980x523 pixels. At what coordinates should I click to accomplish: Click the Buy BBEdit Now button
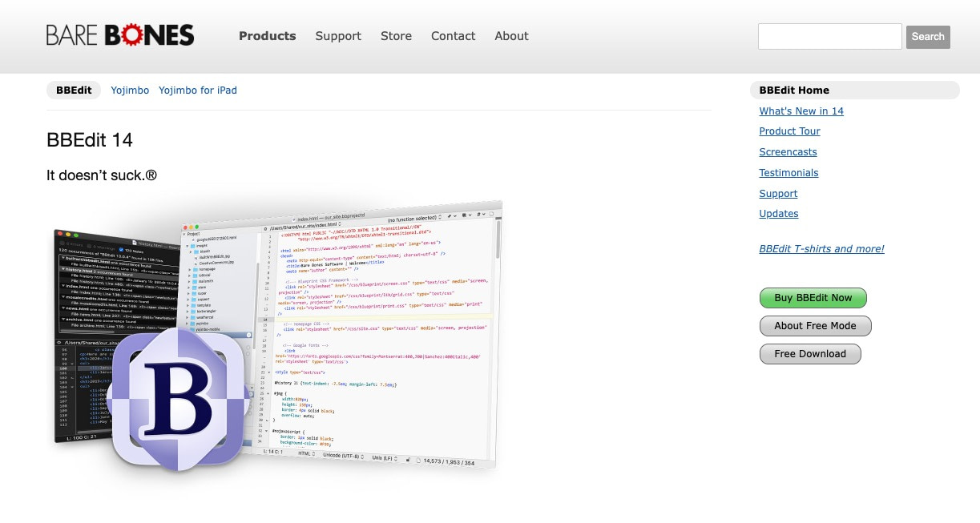[813, 297]
